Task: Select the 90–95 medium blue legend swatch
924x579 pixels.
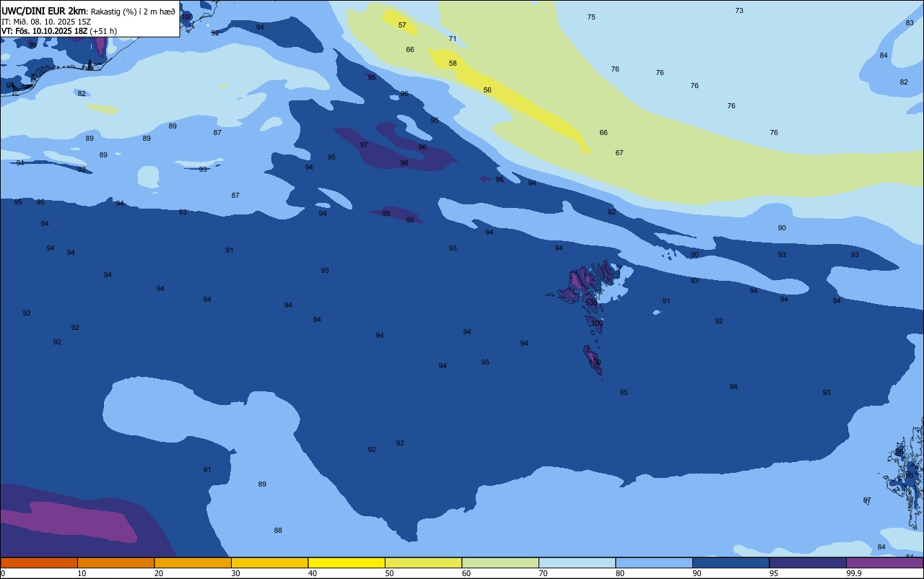Action: [x=731, y=562]
